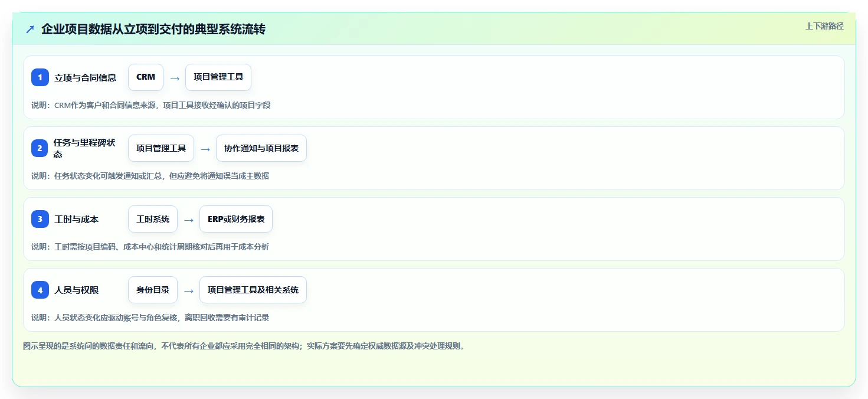Image resolution: width=868 pixels, height=399 pixels.
Task: Select the CRM chip
Action: [146, 77]
